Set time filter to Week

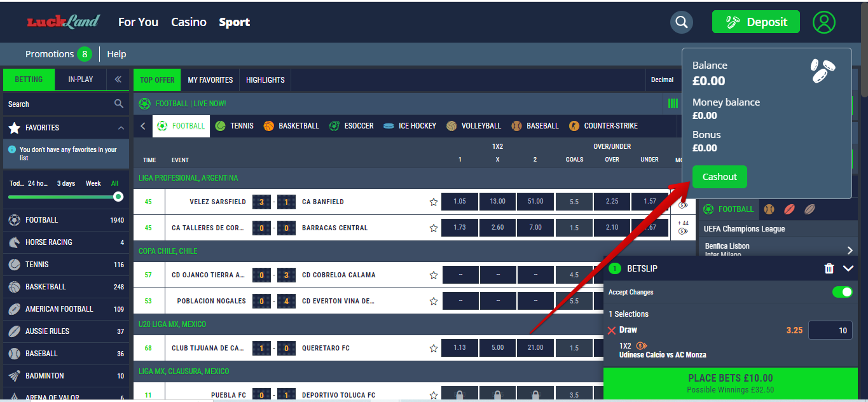click(x=93, y=183)
